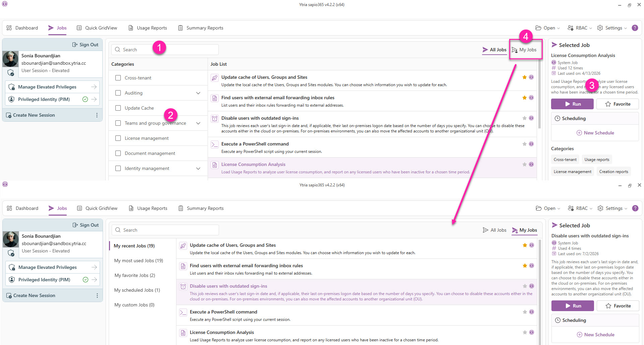This screenshot has height=345, width=644.
Task: Open Summary Reports tab in bottom window
Action: pyautogui.click(x=201, y=208)
